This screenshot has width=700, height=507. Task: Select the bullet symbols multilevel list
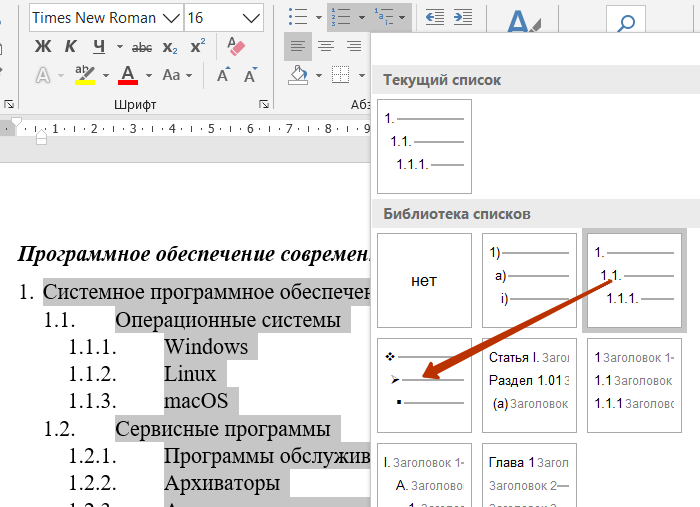click(x=424, y=385)
